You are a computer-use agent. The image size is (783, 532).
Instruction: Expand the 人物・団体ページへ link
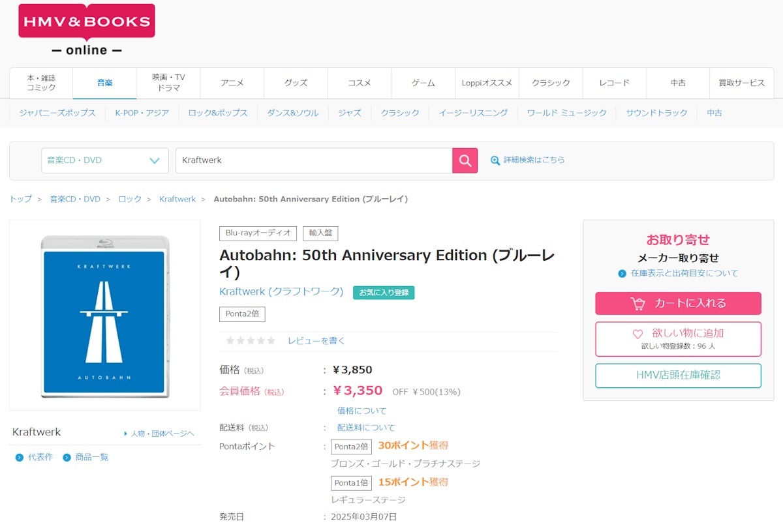pos(159,434)
